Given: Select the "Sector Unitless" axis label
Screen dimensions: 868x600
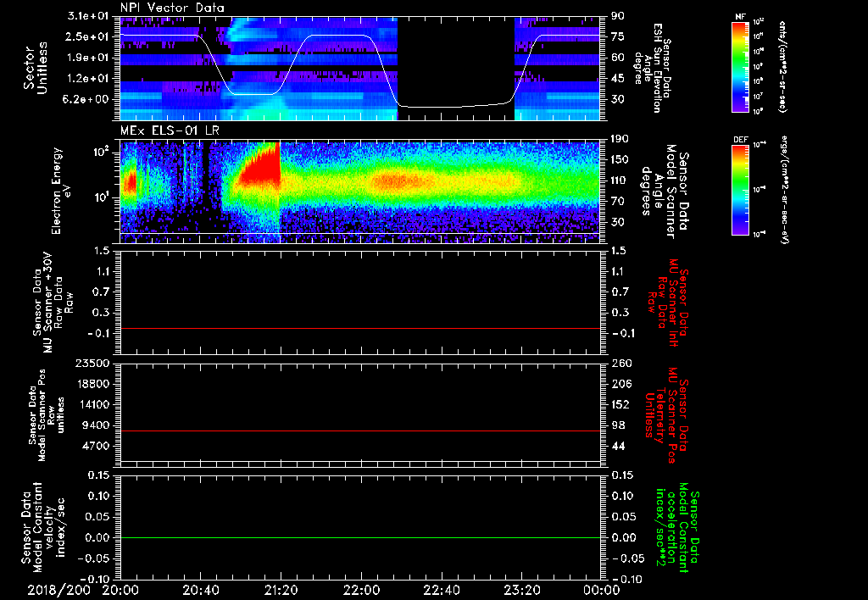Looking at the screenshot, I should click(x=36, y=68).
